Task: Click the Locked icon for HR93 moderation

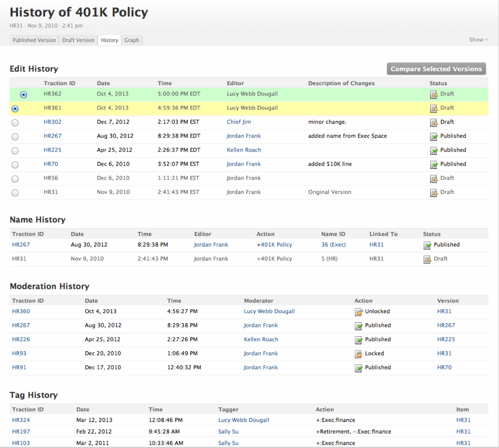Action: click(359, 354)
